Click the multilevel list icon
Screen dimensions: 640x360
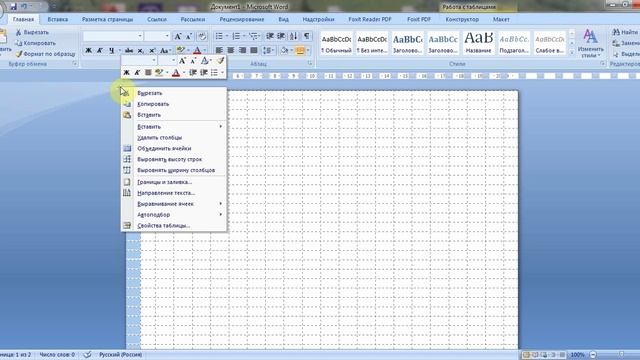(253, 36)
